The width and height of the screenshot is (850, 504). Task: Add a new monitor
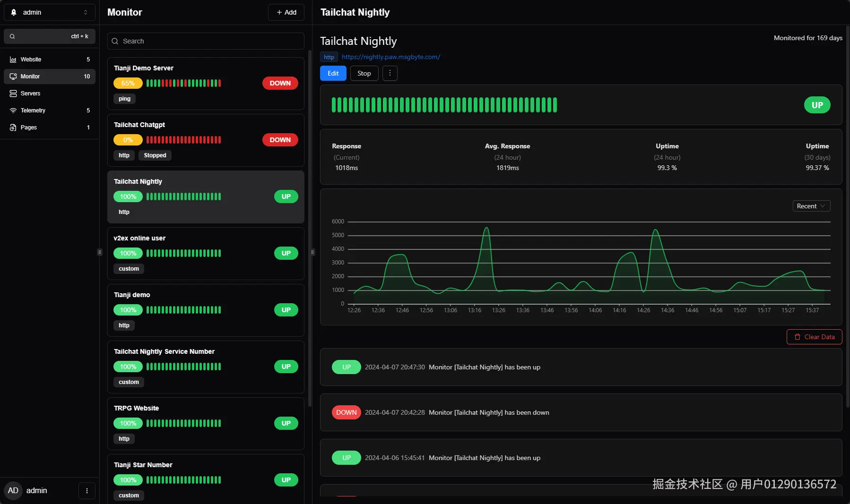coord(286,12)
